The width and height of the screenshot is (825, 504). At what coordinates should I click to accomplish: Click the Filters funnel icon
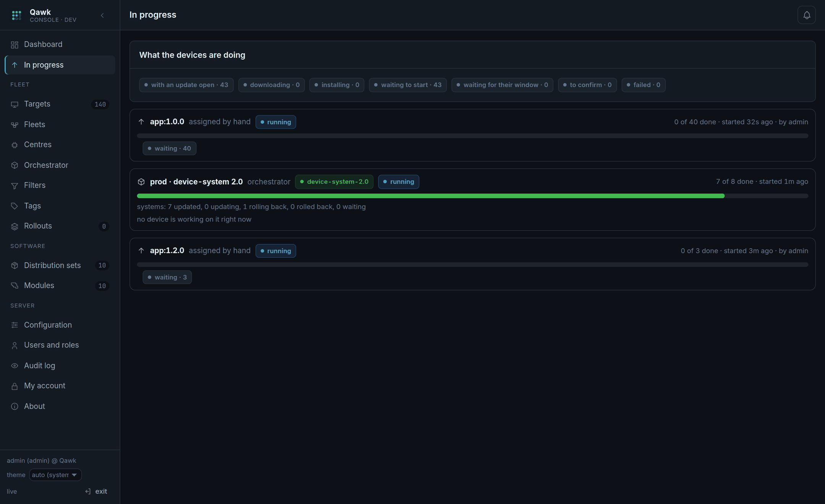pyautogui.click(x=15, y=186)
